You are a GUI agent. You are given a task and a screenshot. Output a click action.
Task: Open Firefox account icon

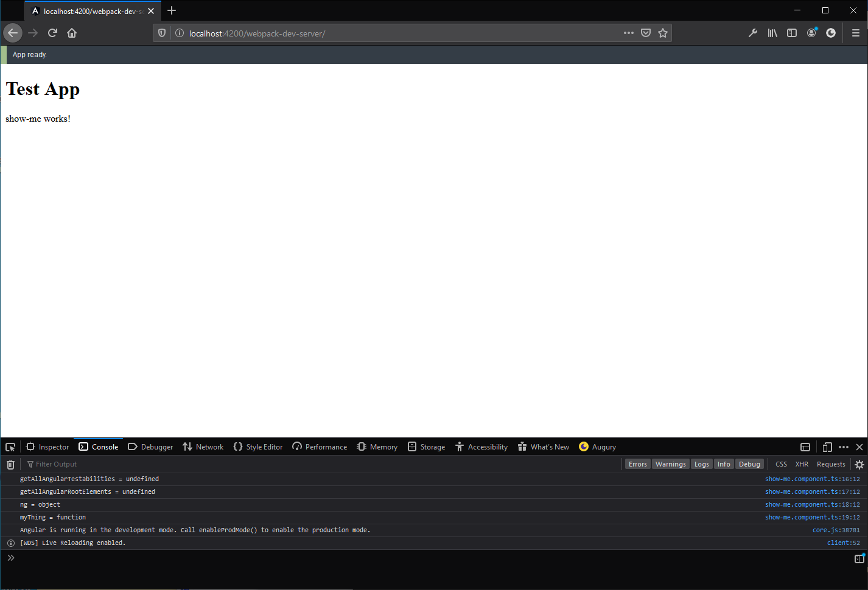click(x=811, y=33)
